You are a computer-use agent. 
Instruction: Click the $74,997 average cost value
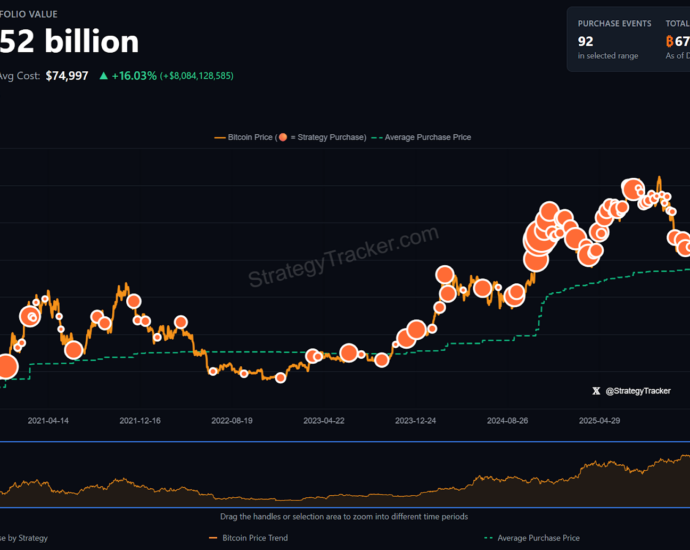coord(67,75)
